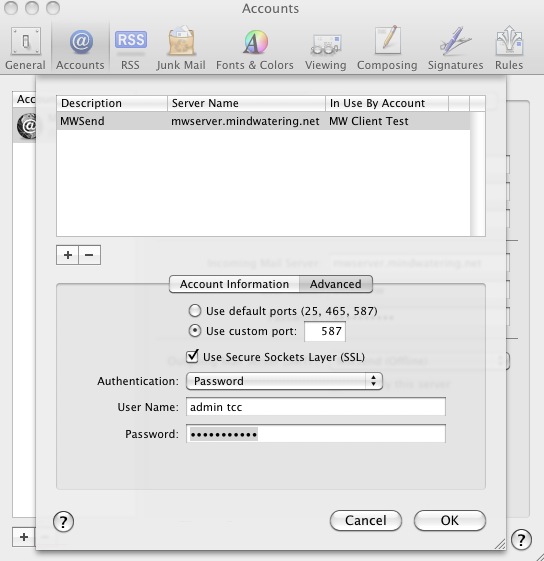
Task: Select the Use default ports radio button
Action: [x=195, y=311]
